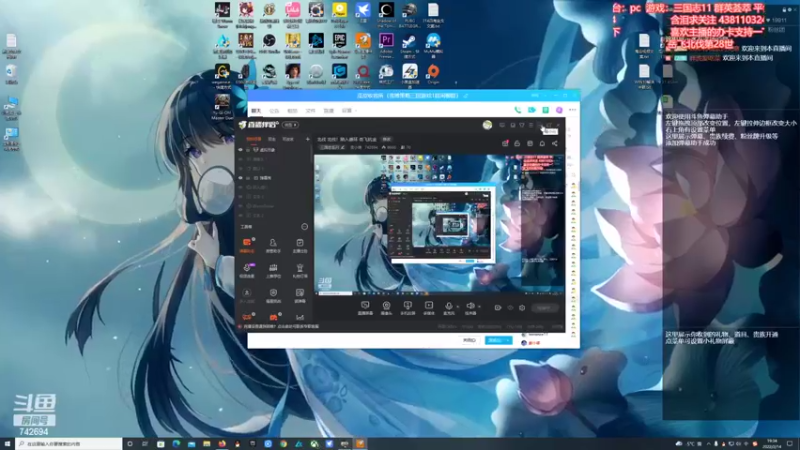Image resolution: width=800 pixels, height=450 pixels.
Task: Open the 设置 tab in chat window
Action: point(347,110)
